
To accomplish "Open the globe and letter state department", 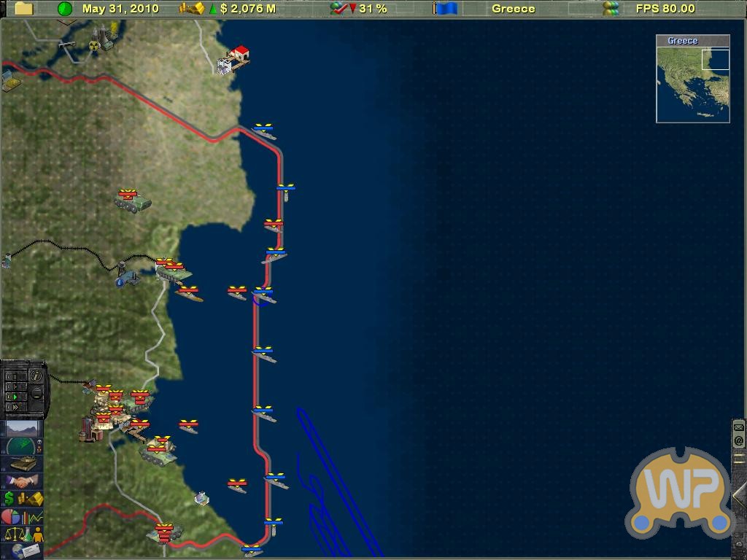I will click(22, 551).
